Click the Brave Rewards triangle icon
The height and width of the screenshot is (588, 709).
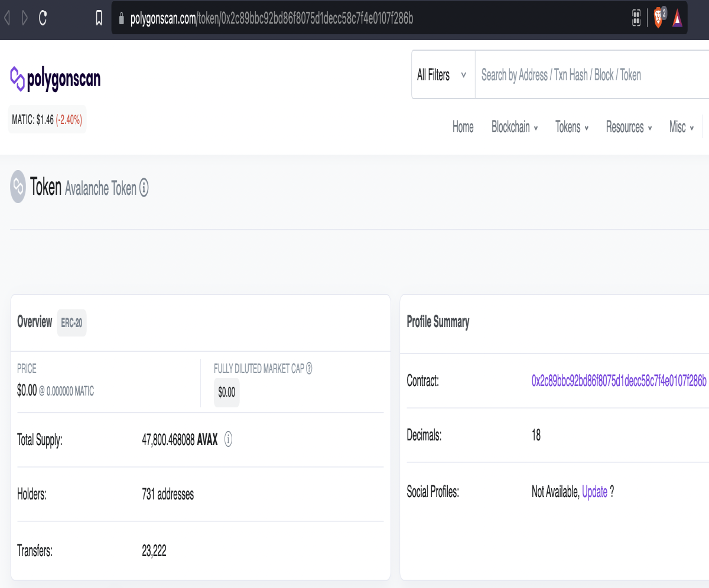(x=677, y=18)
